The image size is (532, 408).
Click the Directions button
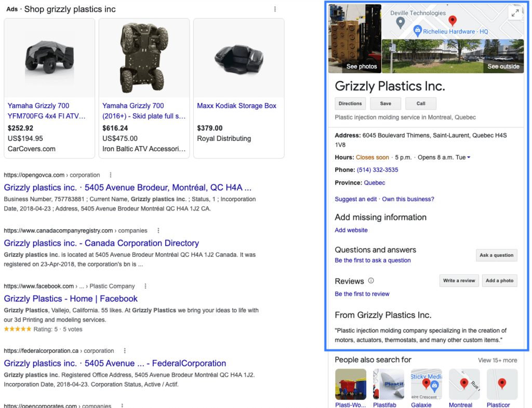350,103
